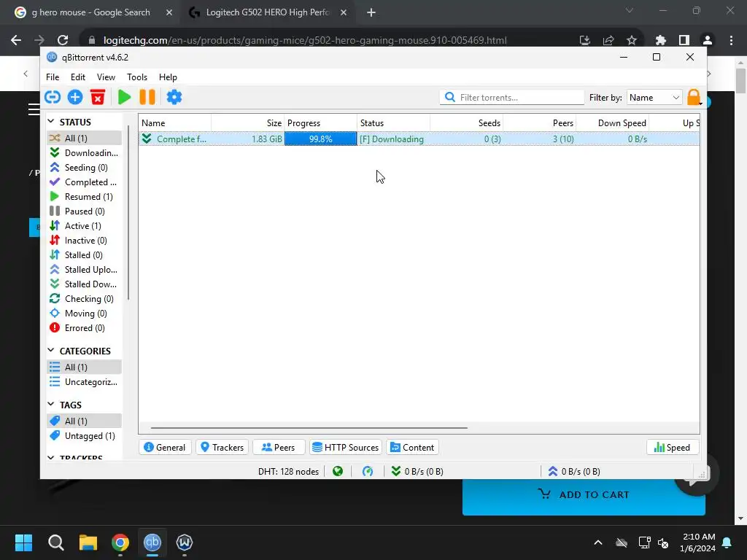Select All (1) under STATUS
The width and height of the screenshot is (747, 560).
84,138
